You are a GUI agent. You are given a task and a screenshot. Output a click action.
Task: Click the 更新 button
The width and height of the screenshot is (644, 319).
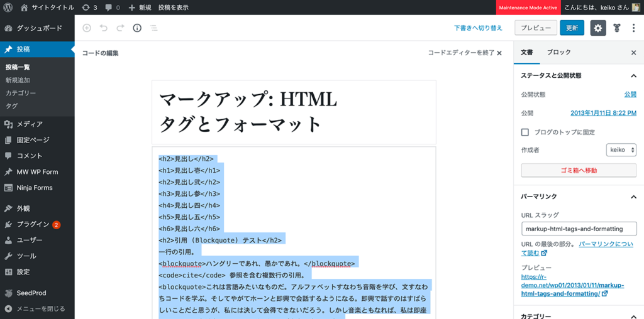tap(572, 28)
